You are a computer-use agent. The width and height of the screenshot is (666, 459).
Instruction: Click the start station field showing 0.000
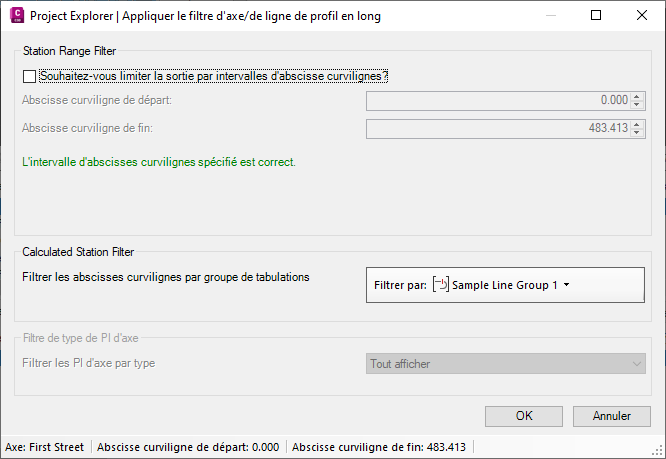(498, 100)
